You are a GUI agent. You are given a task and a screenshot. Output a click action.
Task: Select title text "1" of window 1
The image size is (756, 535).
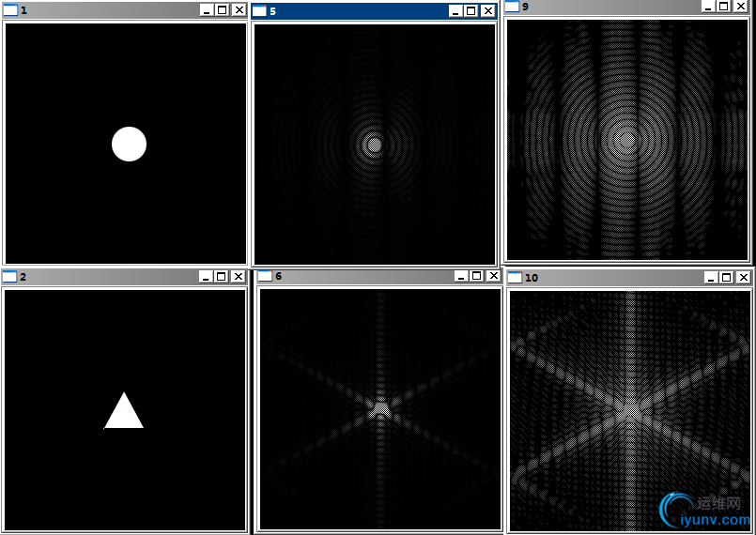pyautogui.click(x=24, y=10)
